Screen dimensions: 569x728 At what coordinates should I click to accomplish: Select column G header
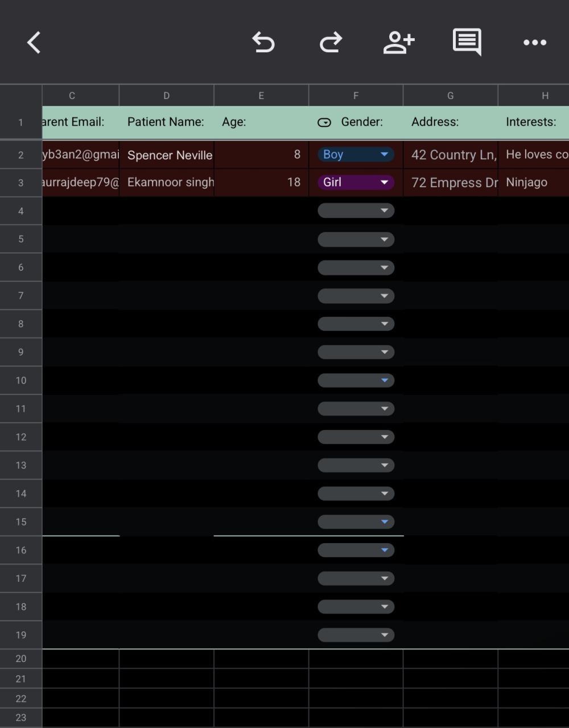pos(451,96)
